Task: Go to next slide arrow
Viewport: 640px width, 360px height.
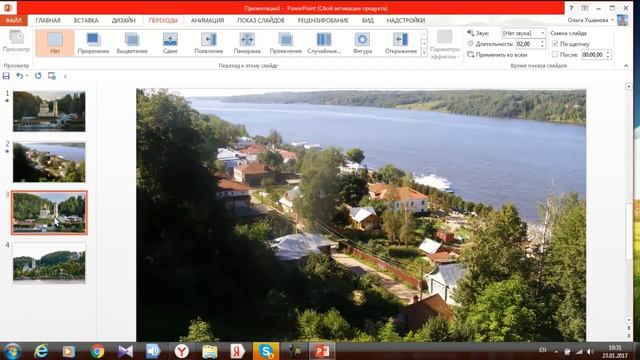Action: pos(629,336)
